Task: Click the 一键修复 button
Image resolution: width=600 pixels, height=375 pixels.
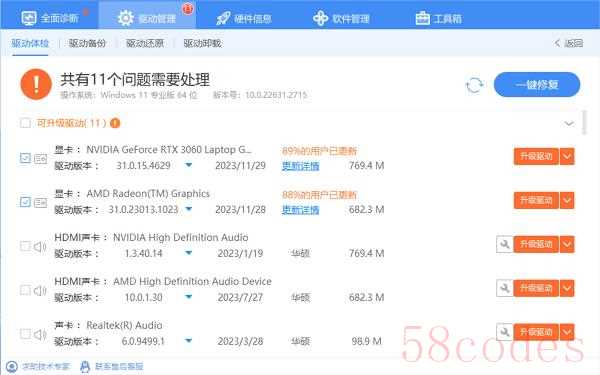Action: (x=537, y=85)
